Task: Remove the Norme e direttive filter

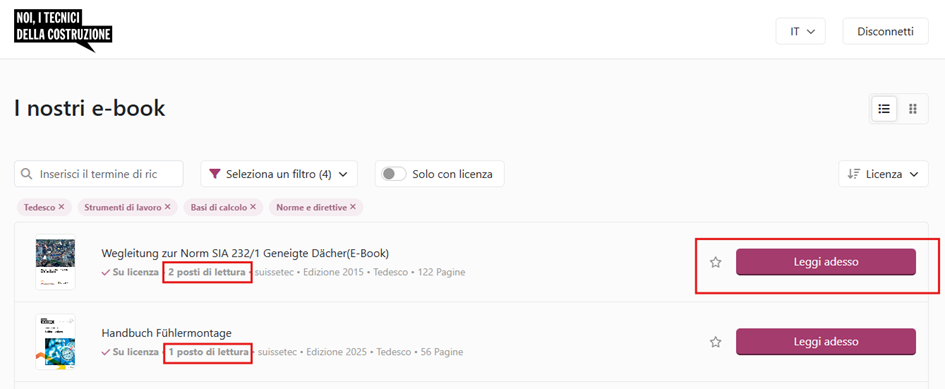Action: pos(353,207)
